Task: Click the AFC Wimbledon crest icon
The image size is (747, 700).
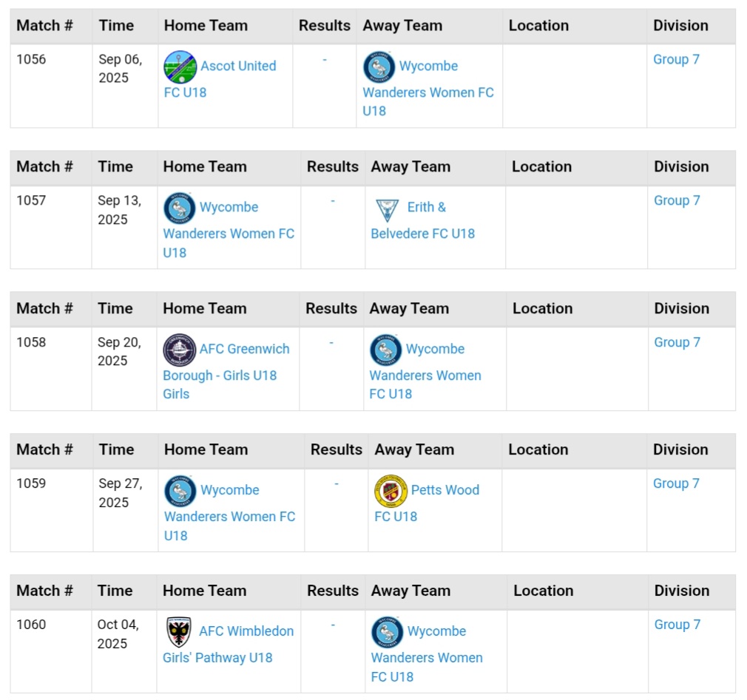Action: point(179,632)
